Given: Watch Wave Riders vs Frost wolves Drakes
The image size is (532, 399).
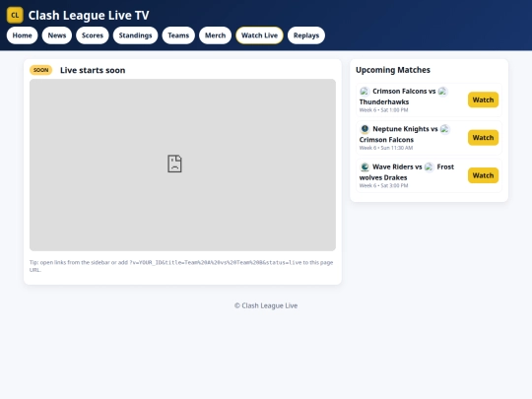Looking at the screenshot, I should click(x=483, y=175).
